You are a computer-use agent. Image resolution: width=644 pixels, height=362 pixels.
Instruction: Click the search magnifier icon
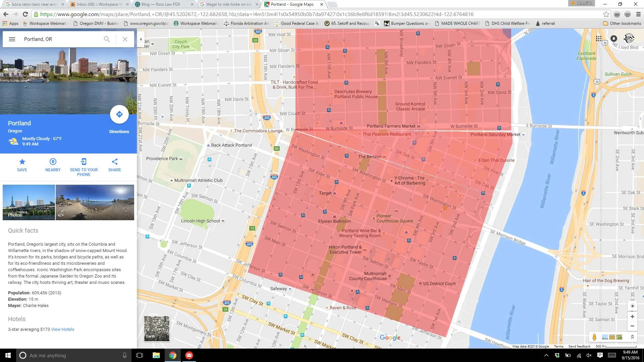click(x=107, y=39)
